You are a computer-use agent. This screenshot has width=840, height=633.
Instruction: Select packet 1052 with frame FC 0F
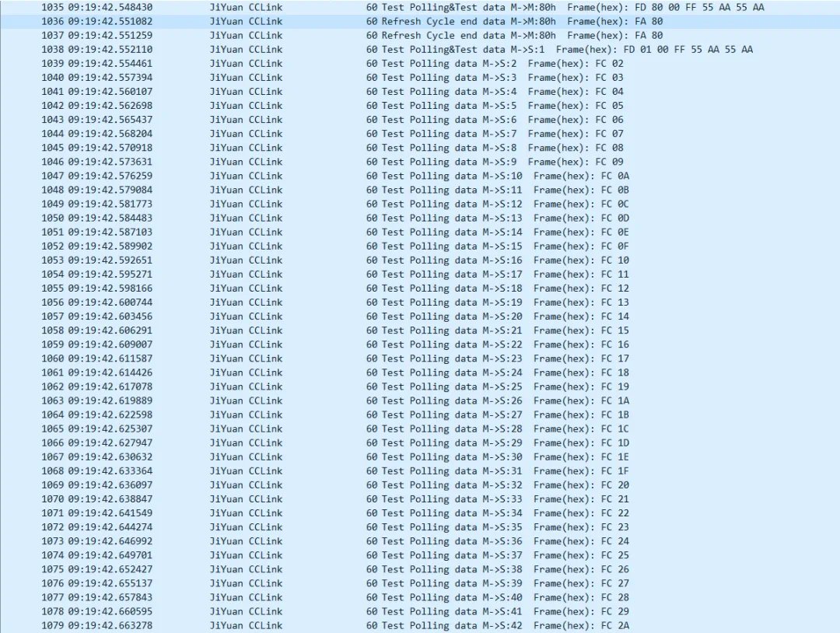(420, 247)
